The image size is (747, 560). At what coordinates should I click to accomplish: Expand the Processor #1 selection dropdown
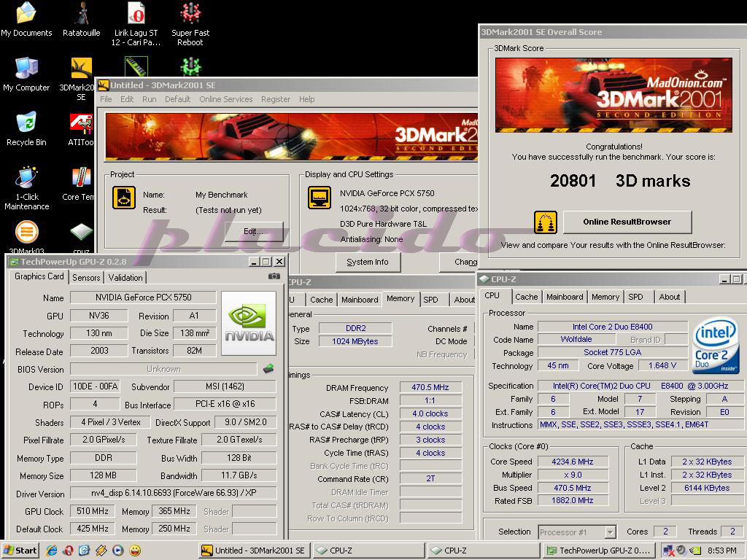point(610,532)
